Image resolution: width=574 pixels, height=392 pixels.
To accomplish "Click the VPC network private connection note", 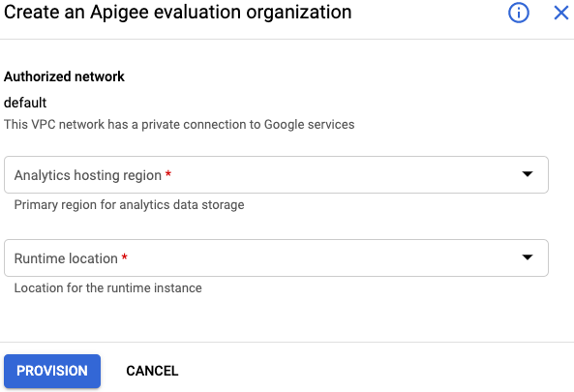I will (x=179, y=125).
